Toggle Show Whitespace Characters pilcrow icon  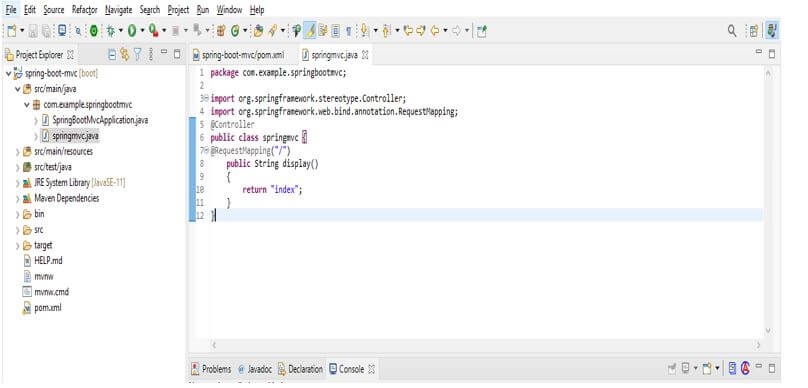tap(348, 31)
